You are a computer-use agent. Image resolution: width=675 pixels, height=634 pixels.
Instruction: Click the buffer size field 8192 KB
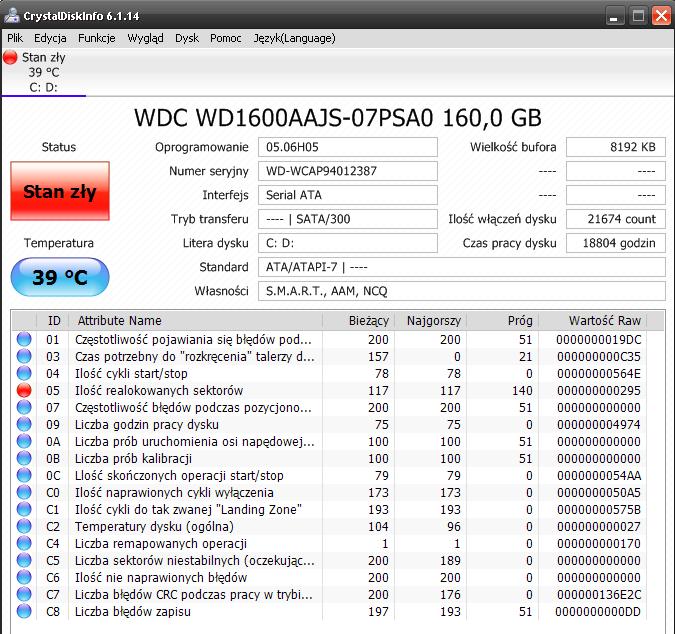616,147
